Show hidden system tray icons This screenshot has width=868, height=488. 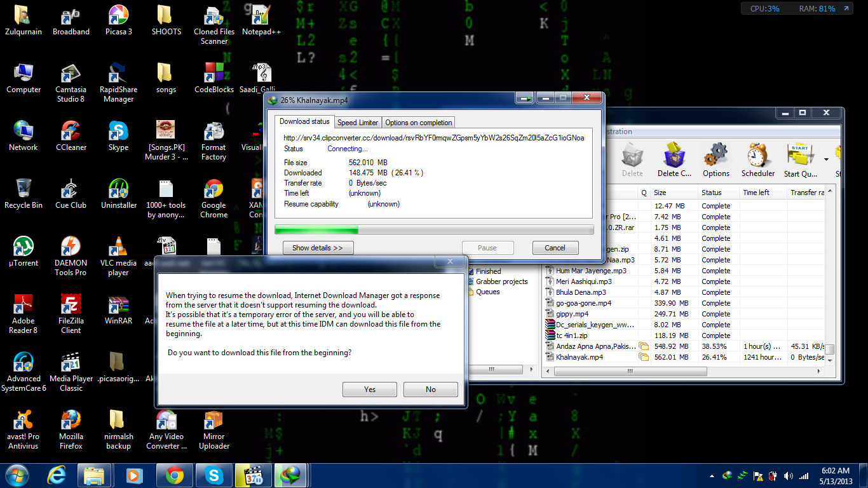[x=712, y=475]
